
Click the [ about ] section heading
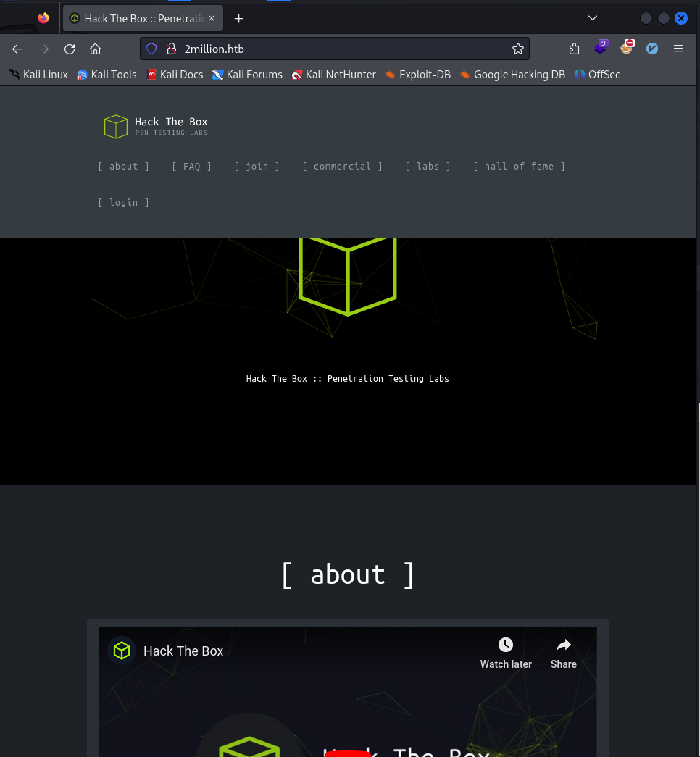348,575
